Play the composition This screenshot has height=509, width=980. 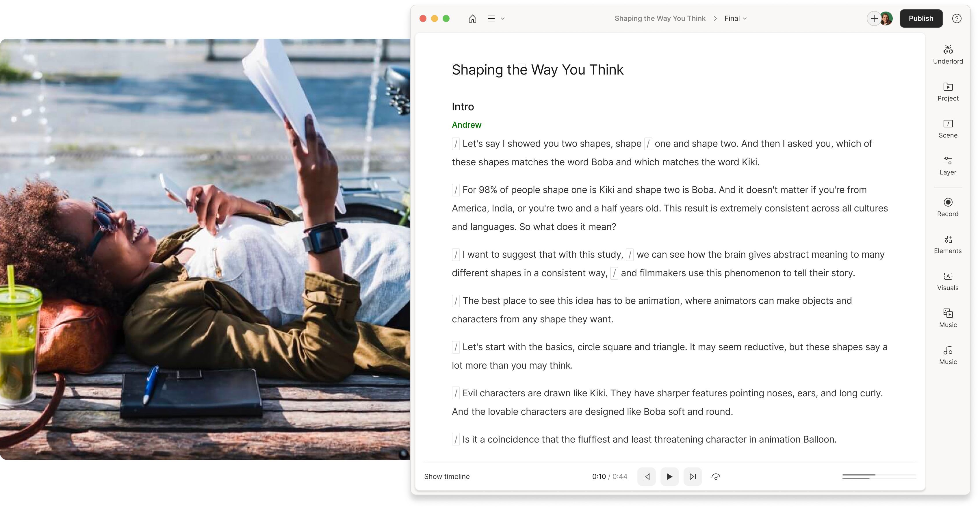pos(669,476)
